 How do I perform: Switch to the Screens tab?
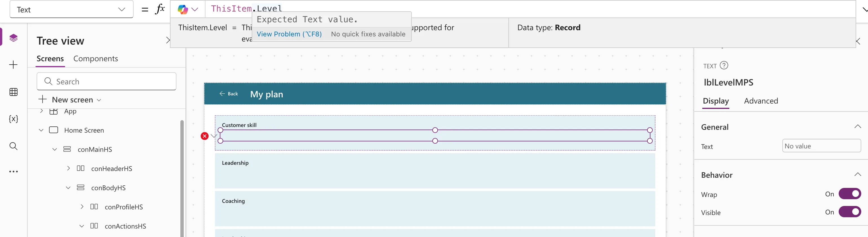(50, 59)
